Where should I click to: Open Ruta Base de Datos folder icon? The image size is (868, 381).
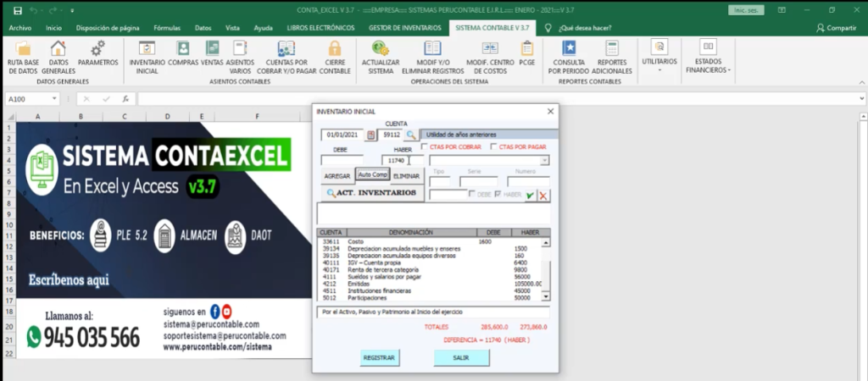tap(23, 48)
